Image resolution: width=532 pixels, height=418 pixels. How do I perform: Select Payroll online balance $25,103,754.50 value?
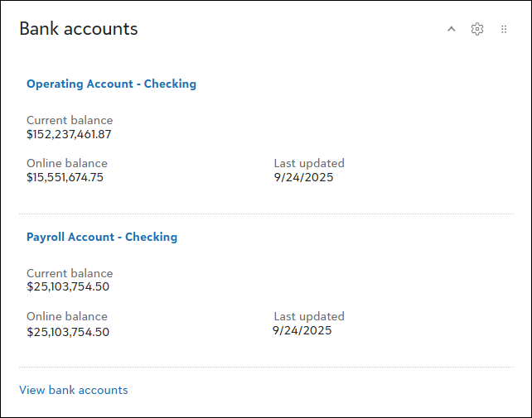(x=68, y=332)
